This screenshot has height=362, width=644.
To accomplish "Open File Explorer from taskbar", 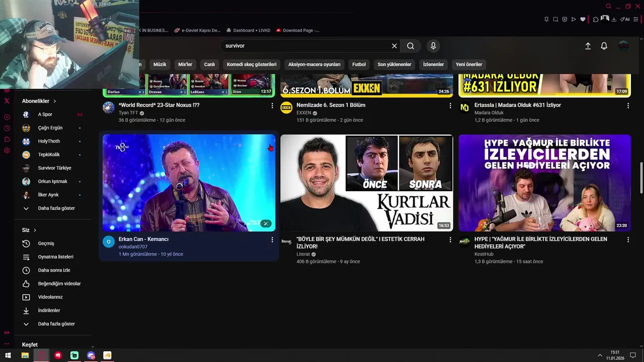I will pos(25,355).
